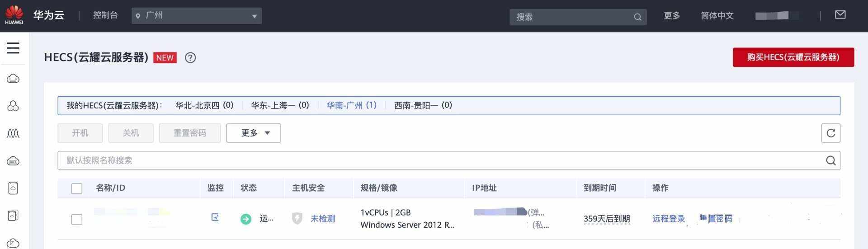Click the 购买HECS(云耀云服务器) button
Screen dimensions: 868x249
793,57
